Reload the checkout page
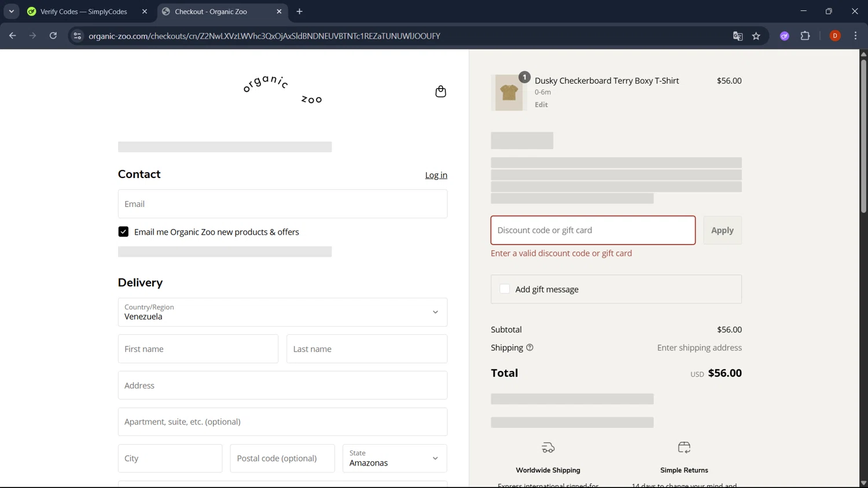 pos(53,36)
